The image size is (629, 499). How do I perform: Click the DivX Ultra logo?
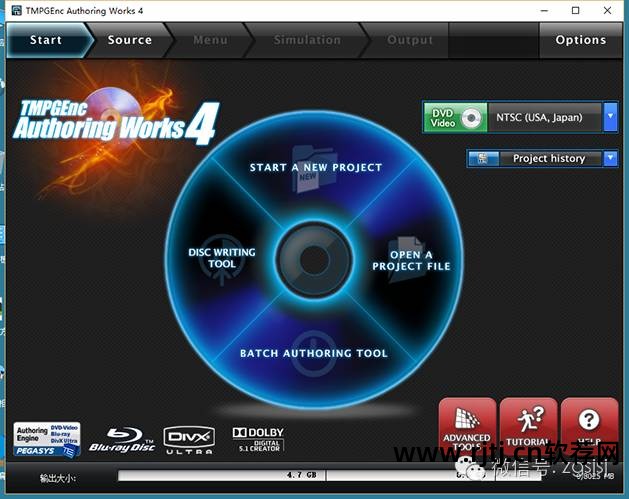[x=189, y=440]
